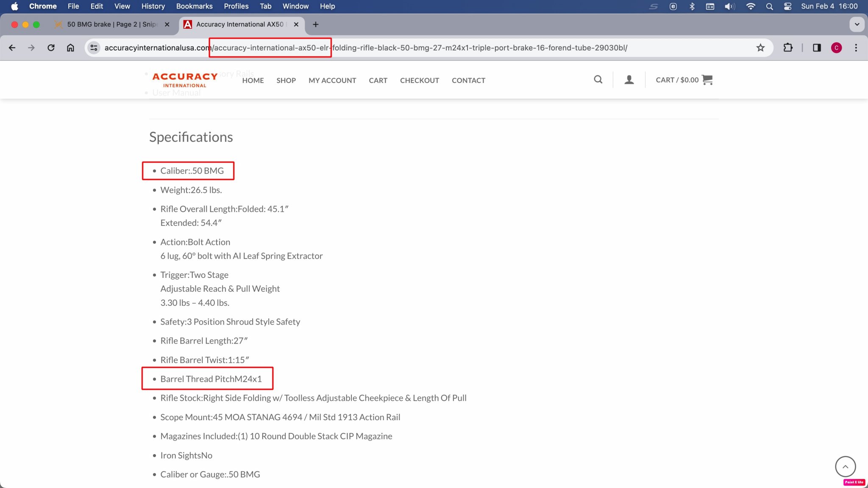
Task: Open macOS Spotlight search icon
Action: tap(769, 6)
